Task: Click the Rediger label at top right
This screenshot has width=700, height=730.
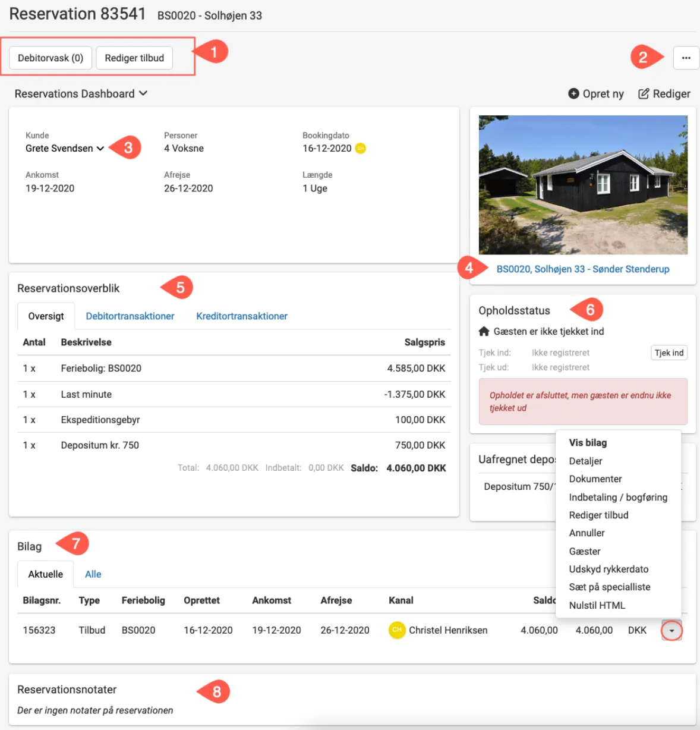Action: pos(671,94)
